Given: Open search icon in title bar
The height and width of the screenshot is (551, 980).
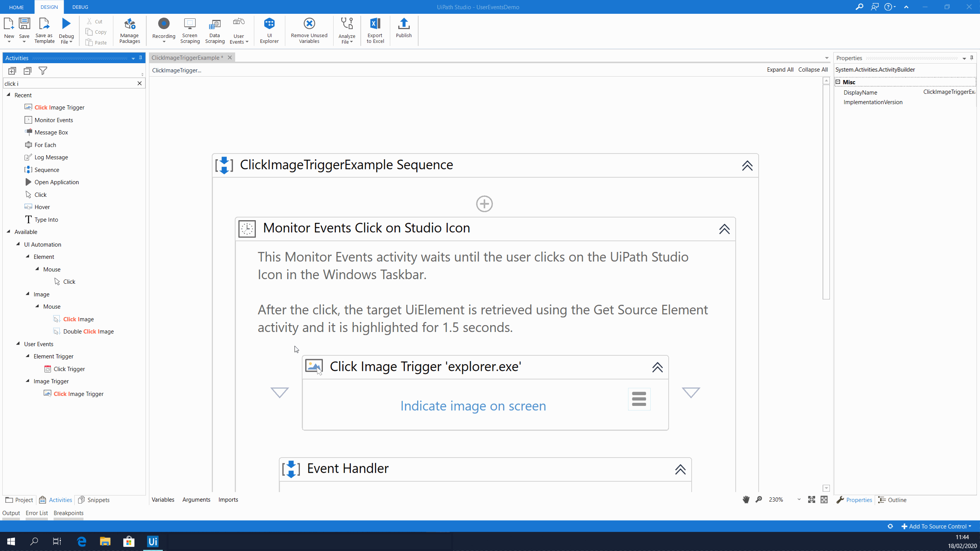Looking at the screenshot, I should click(859, 7).
